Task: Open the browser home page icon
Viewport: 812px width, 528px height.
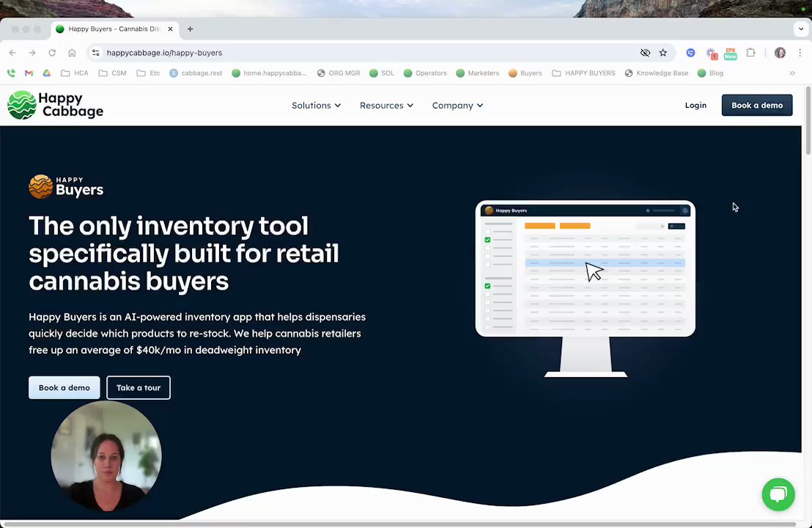Action: [x=72, y=53]
